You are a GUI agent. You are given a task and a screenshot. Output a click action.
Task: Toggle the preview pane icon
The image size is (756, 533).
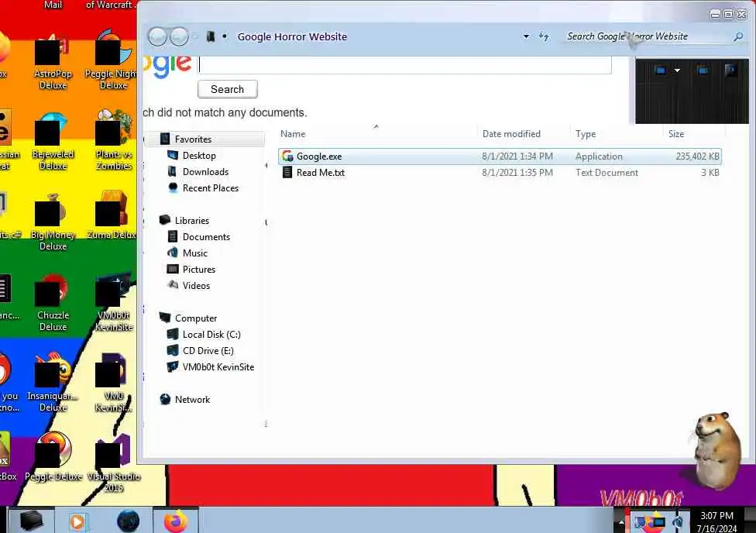(x=703, y=70)
